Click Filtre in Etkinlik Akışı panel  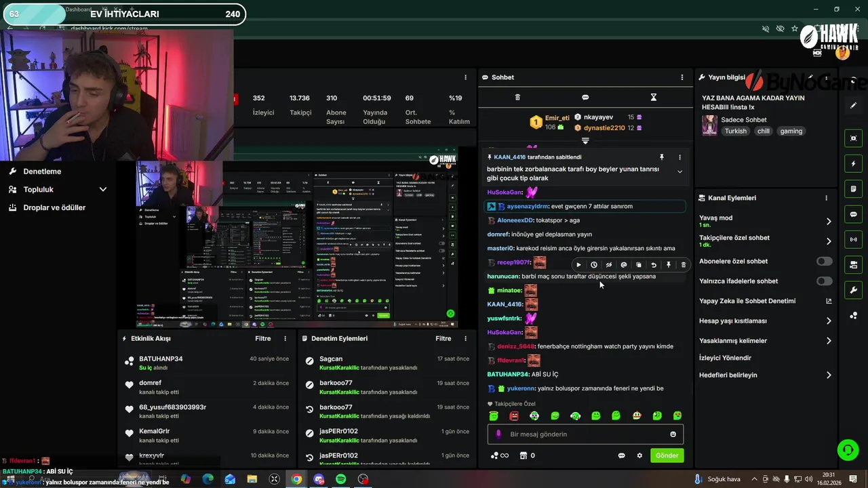pos(262,338)
